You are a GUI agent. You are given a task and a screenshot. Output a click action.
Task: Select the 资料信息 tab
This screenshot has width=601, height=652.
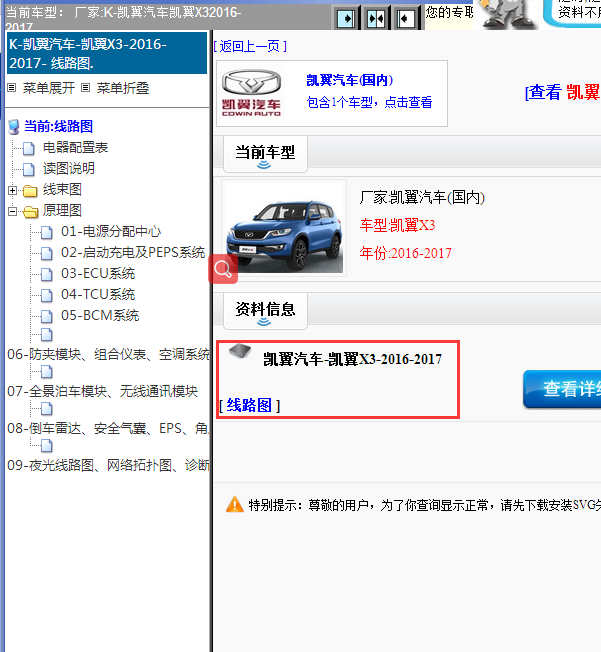tap(265, 311)
